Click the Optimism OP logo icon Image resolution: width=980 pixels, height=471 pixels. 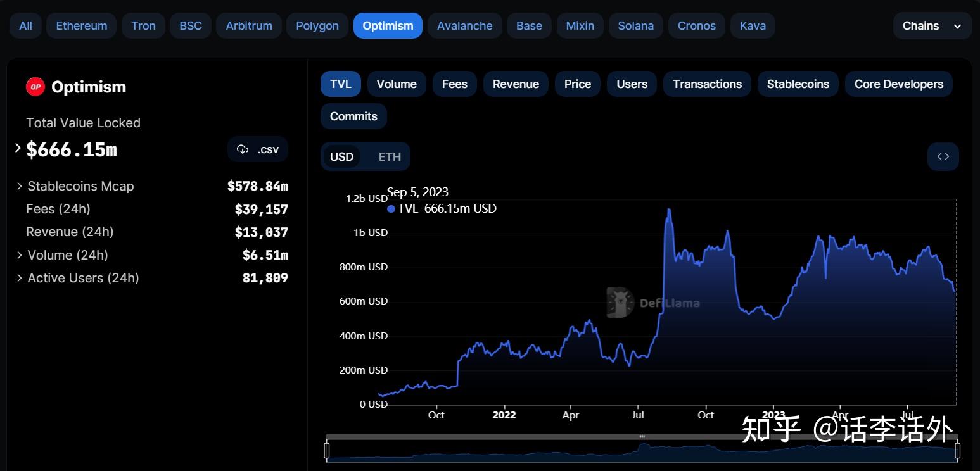(x=35, y=87)
